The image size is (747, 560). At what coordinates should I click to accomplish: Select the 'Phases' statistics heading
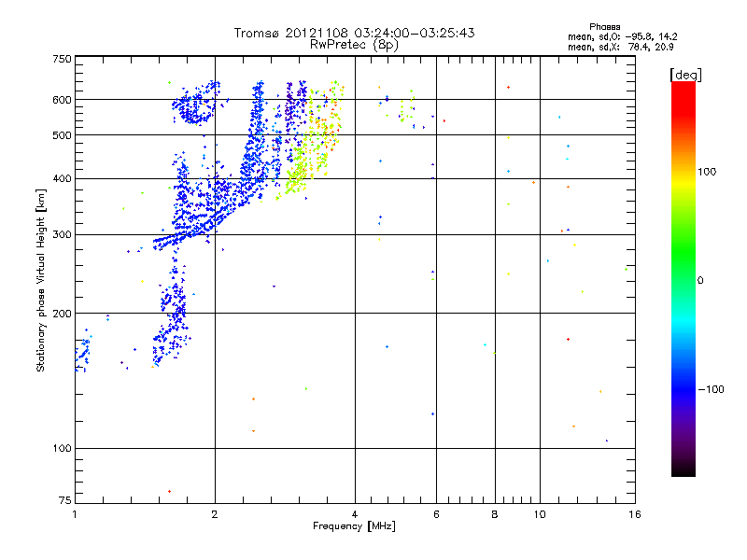pos(604,27)
